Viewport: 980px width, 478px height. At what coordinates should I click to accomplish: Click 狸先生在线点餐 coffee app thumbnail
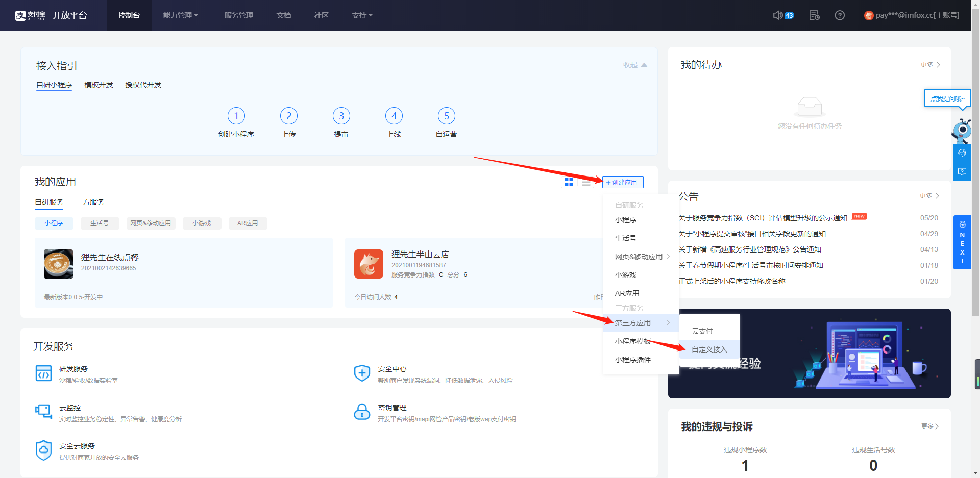click(x=58, y=264)
